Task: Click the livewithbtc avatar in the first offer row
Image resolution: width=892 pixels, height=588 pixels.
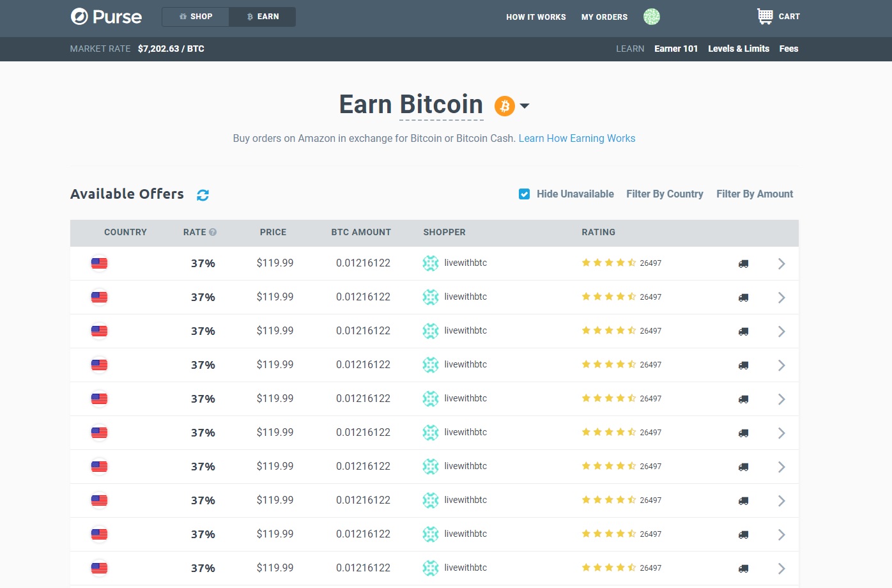Action: click(x=431, y=263)
